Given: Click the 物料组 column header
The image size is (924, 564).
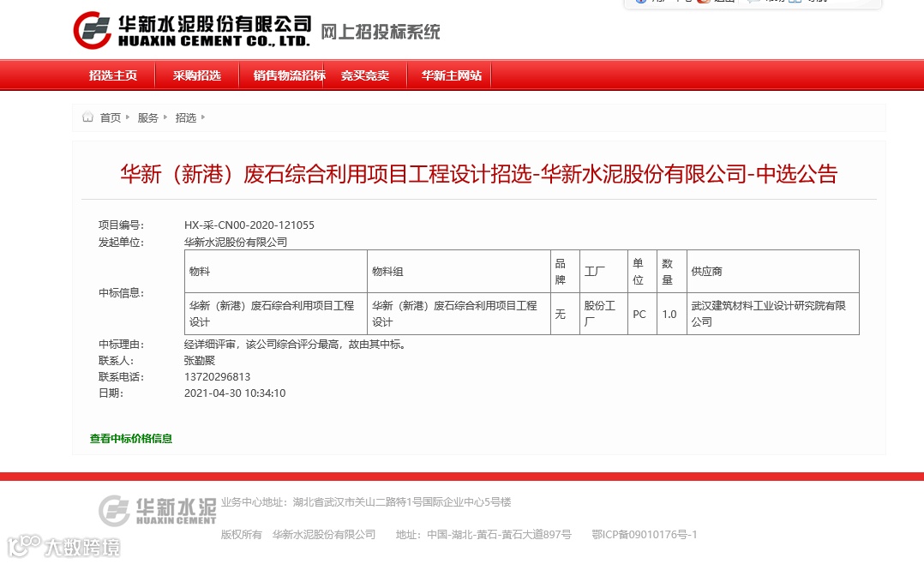Looking at the screenshot, I should [x=459, y=272].
